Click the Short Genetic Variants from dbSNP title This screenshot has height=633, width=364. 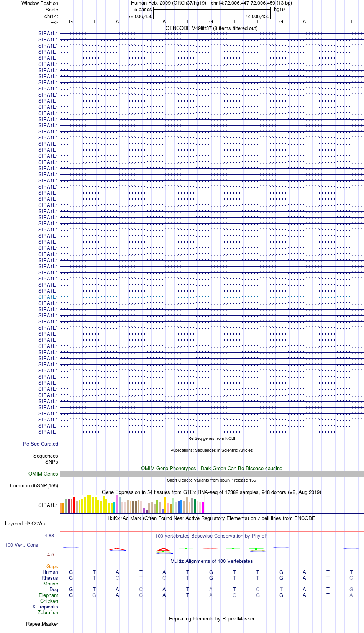(x=212, y=480)
